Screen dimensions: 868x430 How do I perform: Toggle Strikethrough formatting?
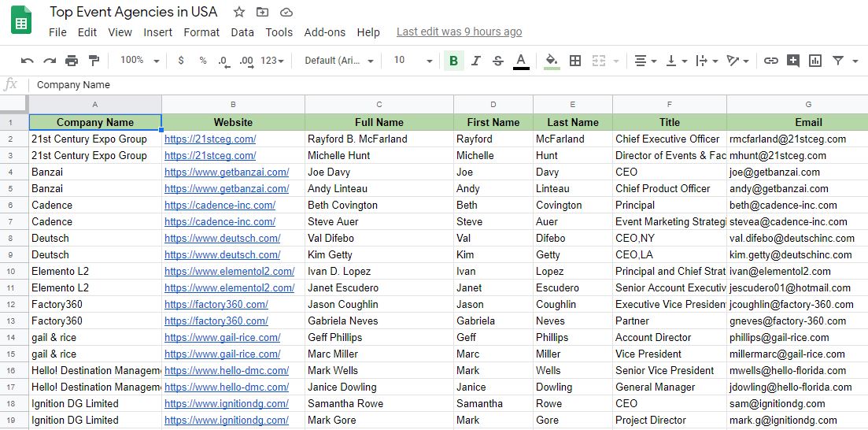pos(497,61)
